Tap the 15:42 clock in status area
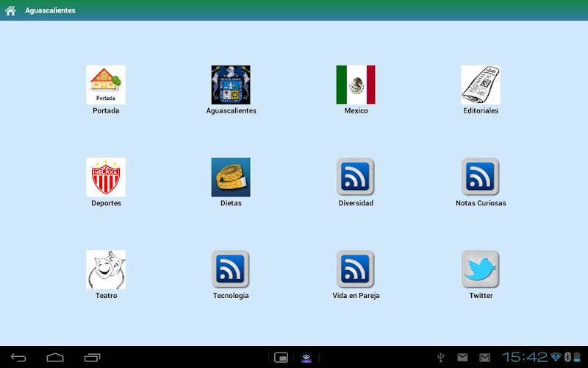This screenshot has height=368, width=588. coord(525,357)
